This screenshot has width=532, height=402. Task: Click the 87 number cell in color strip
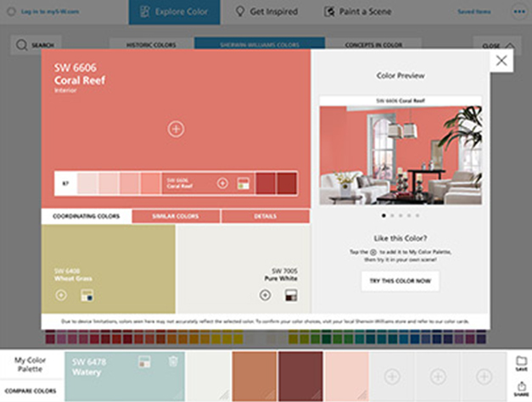pos(65,183)
